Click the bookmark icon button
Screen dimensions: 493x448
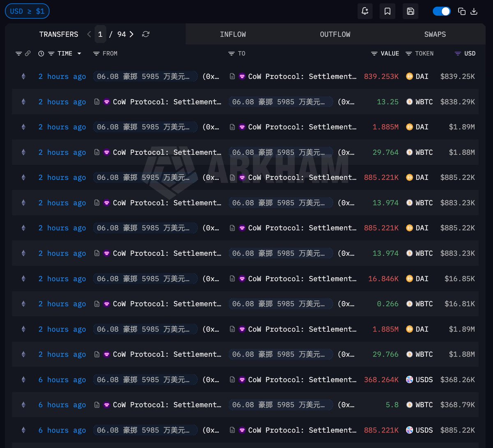click(x=387, y=11)
